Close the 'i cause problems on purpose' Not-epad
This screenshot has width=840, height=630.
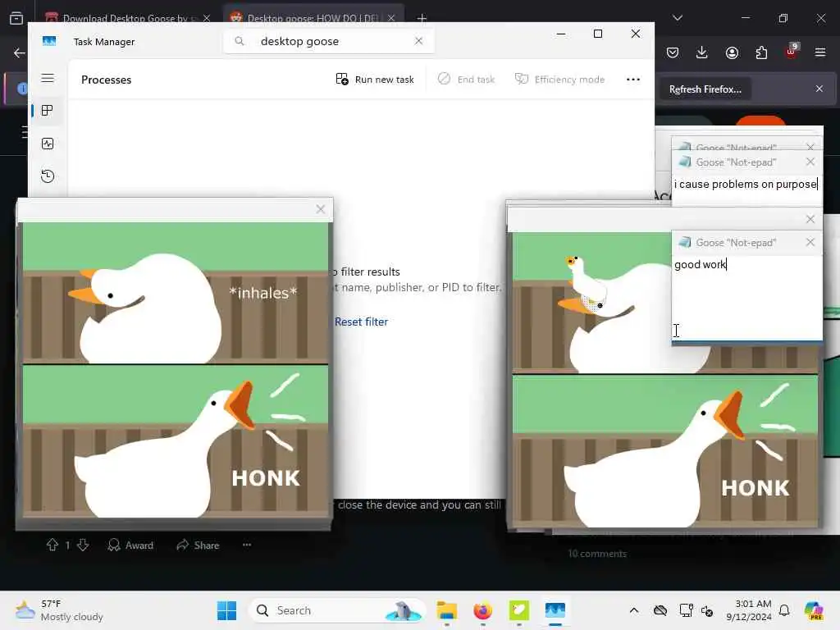pos(810,162)
